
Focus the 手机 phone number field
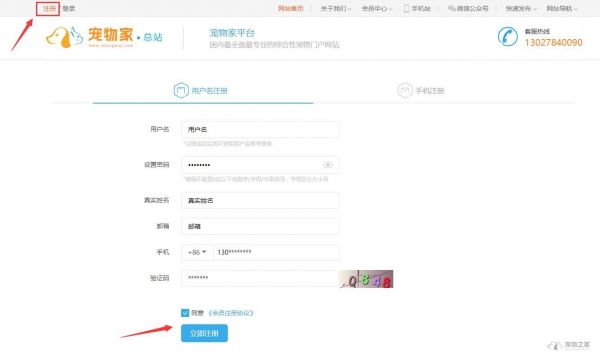pyautogui.click(x=276, y=252)
